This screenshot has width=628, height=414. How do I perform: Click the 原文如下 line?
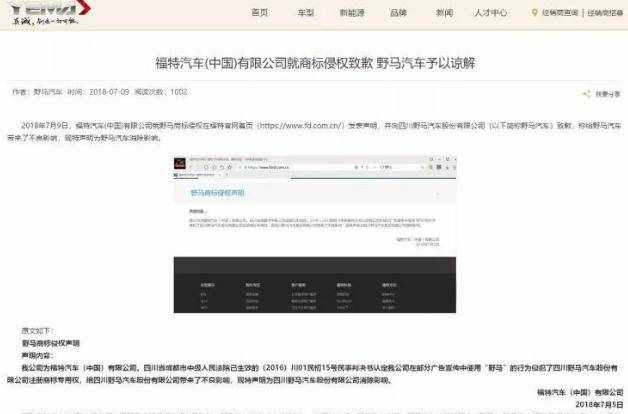38,331
